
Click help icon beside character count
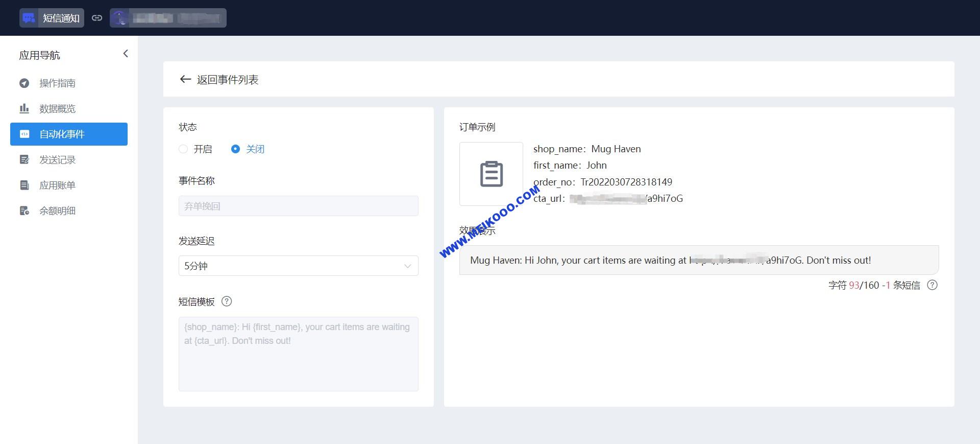pyautogui.click(x=932, y=285)
